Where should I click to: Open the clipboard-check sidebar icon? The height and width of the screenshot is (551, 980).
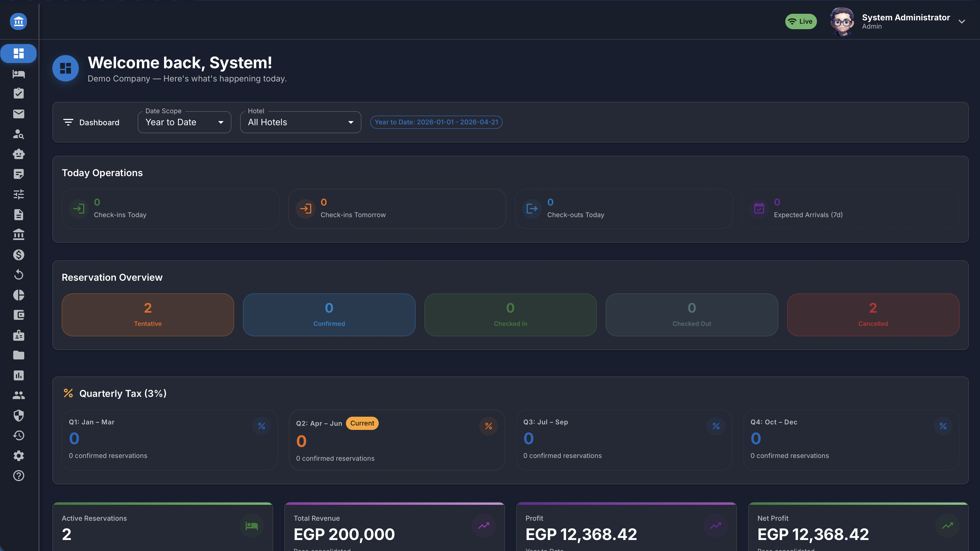click(x=18, y=94)
